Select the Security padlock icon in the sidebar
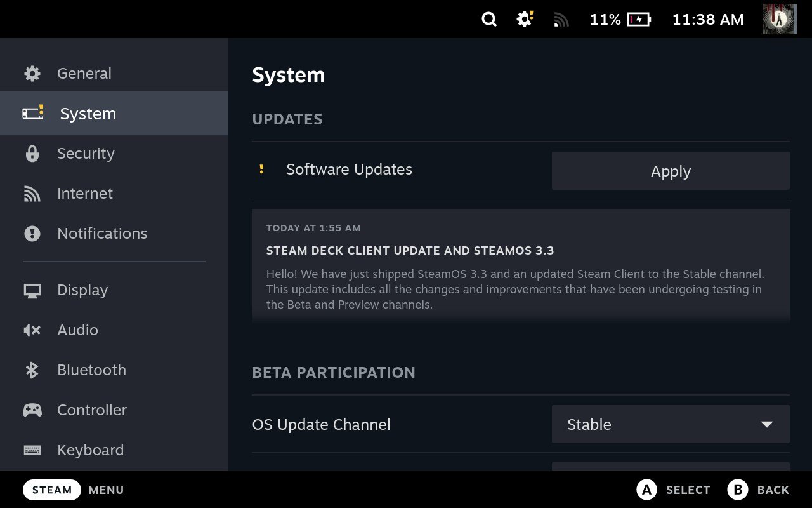Screen dimensions: 812x508 [32, 153]
